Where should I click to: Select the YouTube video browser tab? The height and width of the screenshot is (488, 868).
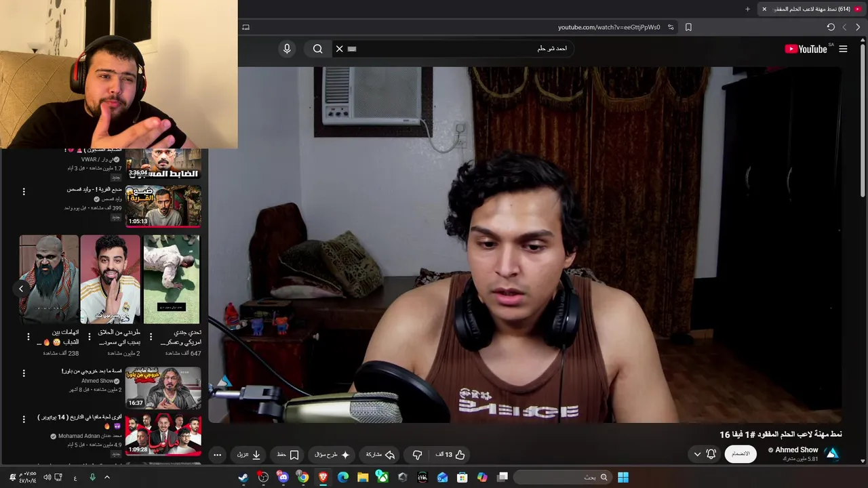(812, 9)
